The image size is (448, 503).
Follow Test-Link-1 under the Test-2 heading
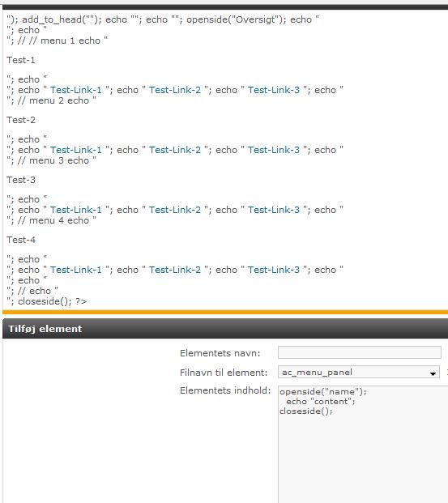[76, 150]
